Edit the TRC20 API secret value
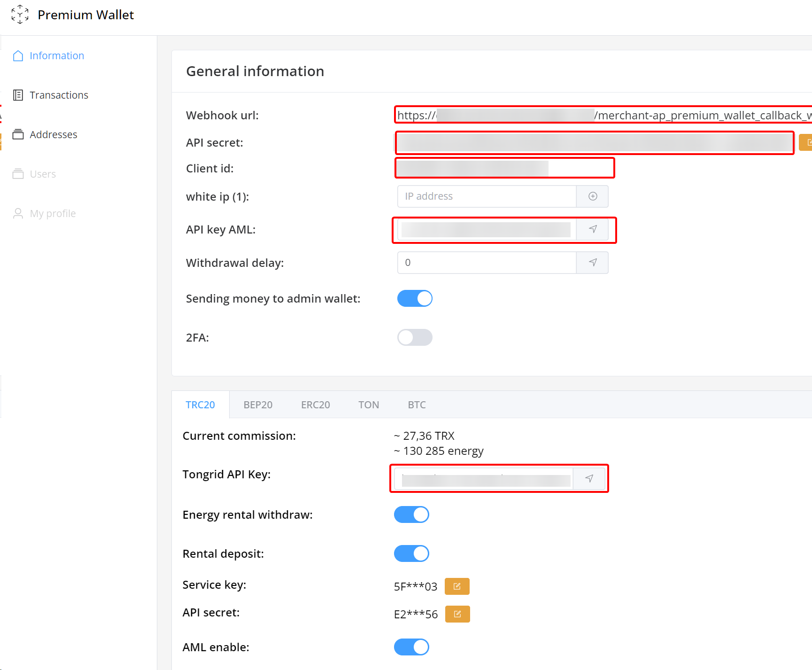 pyautogui.click(x=457, y=614)
